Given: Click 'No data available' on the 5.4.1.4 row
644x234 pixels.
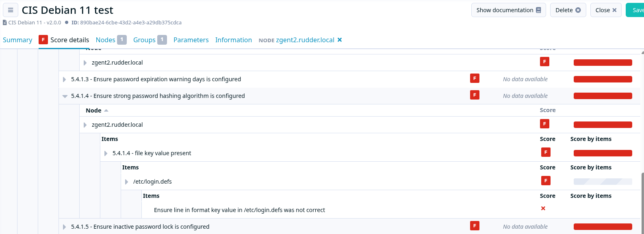Looking at the screenshot, I should point(525,96).
